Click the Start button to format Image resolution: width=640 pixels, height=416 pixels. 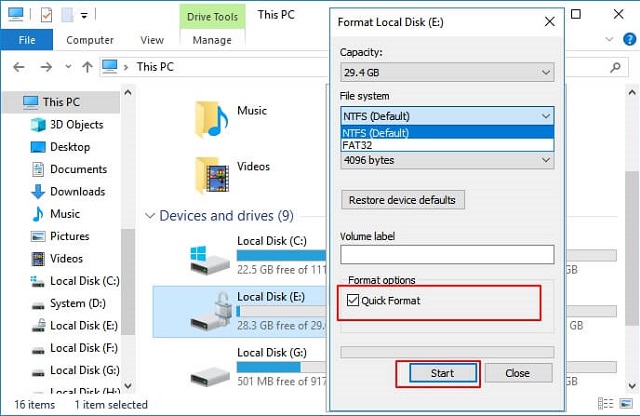point(443,373)
